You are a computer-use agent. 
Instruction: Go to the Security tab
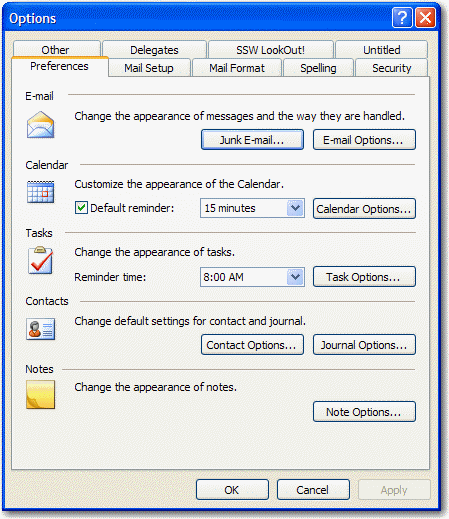point(392,68)
